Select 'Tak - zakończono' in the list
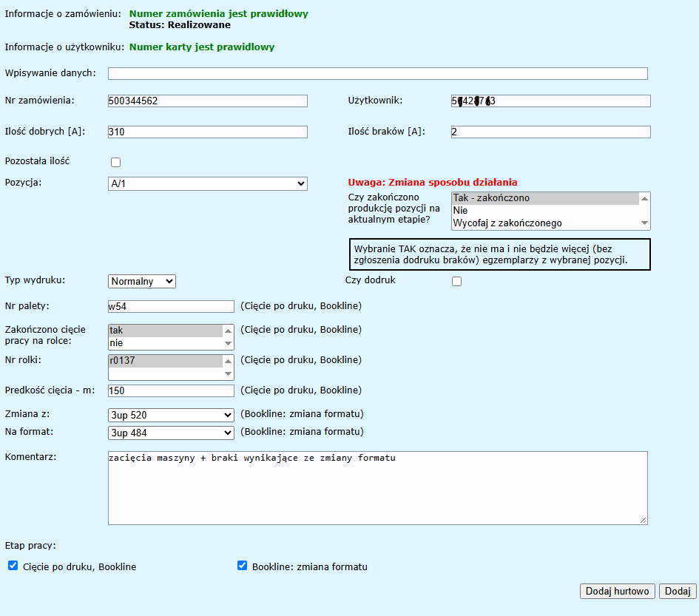 click(x=546, y=198)
